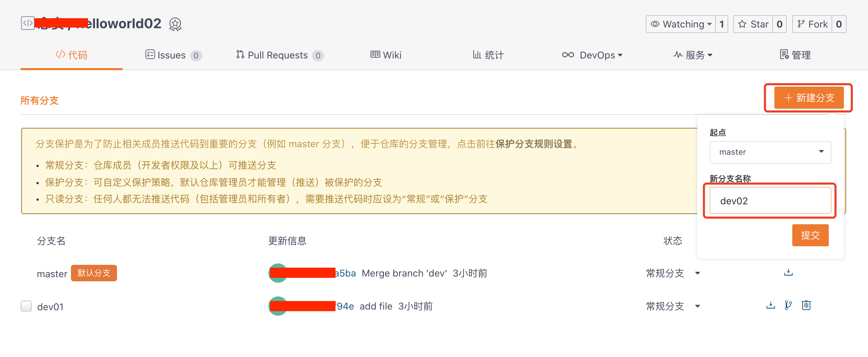Change the dev01 branch 常规分支 status dropdown

coord(673,306)
